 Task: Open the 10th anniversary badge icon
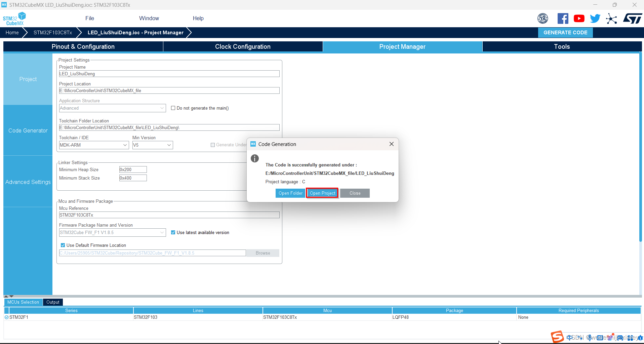click(x=542, y=18)
